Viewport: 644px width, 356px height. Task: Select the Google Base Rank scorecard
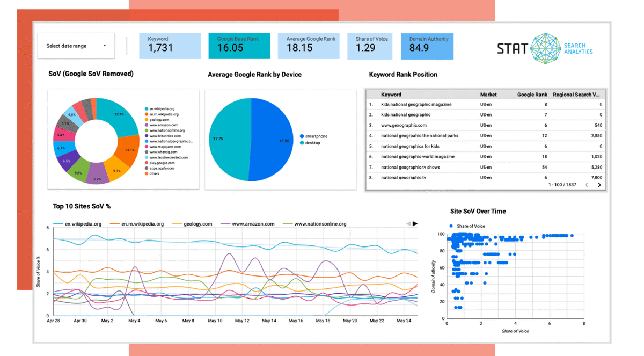(239, 46)
